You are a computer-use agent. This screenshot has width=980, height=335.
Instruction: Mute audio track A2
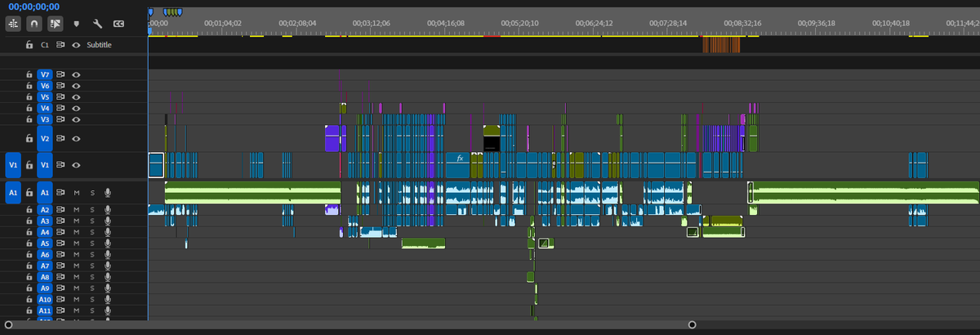tap(76, 210)
